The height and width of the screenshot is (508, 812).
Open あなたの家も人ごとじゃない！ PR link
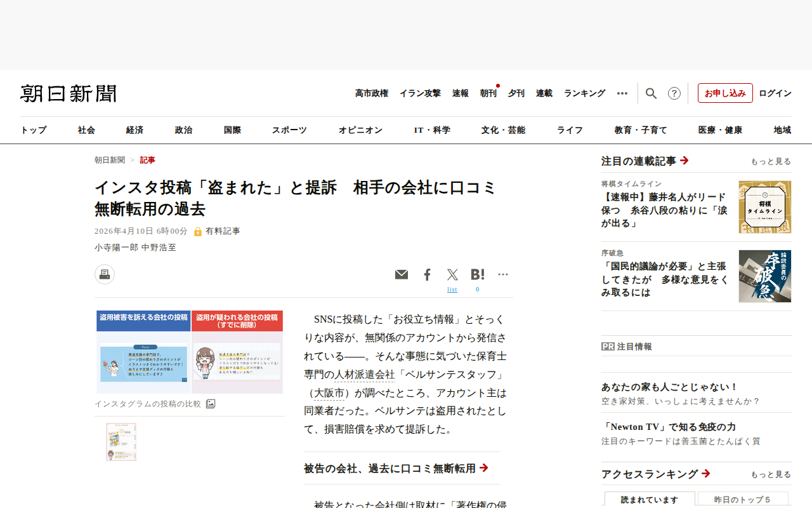pos(670,387)
